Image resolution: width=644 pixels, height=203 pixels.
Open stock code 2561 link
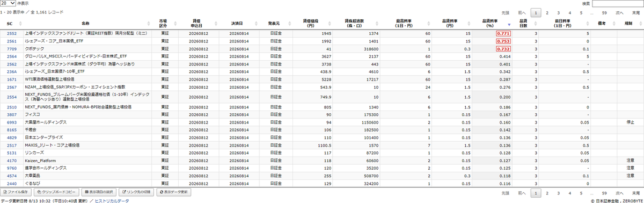(x=12, y=41)
